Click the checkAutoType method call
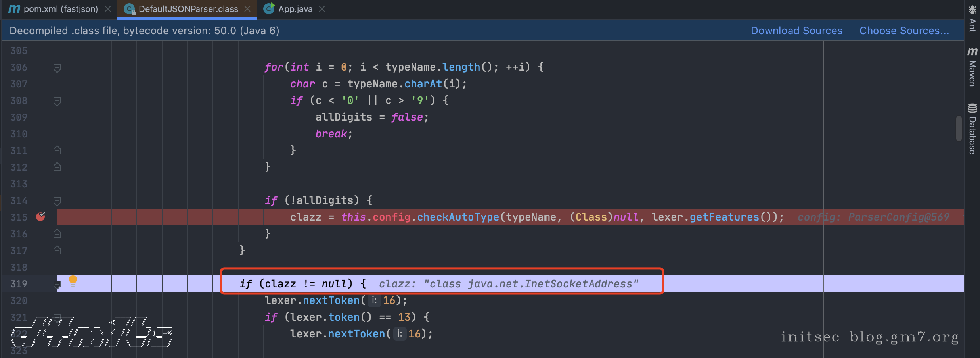The height and width of the screenshot is (358, 980). click(x=457, y=217)
